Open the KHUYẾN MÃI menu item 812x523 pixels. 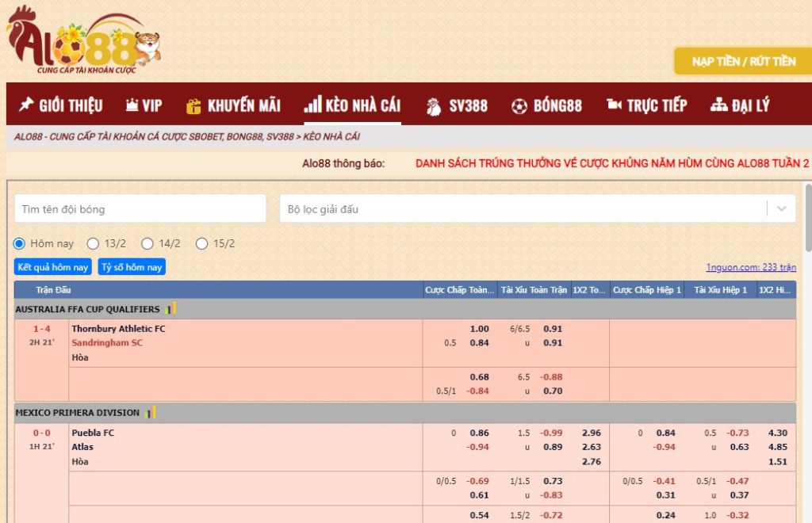pyautogui.click(x=234, y=105)
